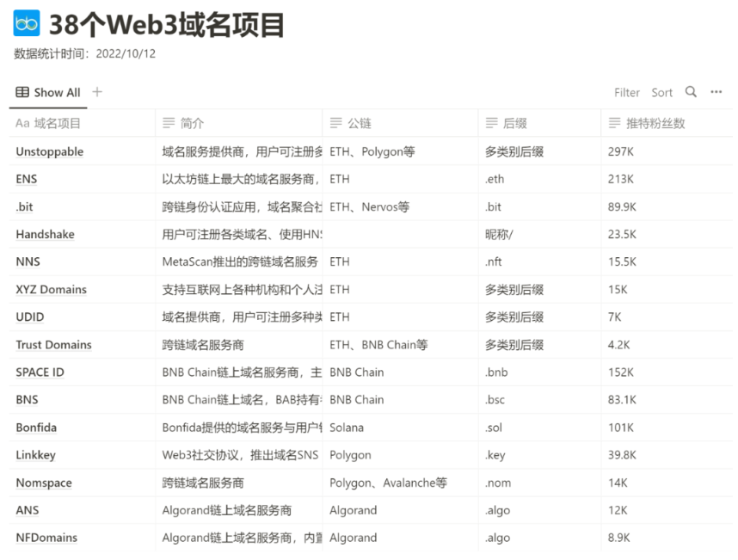
Task: Click the 昵称/ suffix cell
Action: [x=540, y=234]
